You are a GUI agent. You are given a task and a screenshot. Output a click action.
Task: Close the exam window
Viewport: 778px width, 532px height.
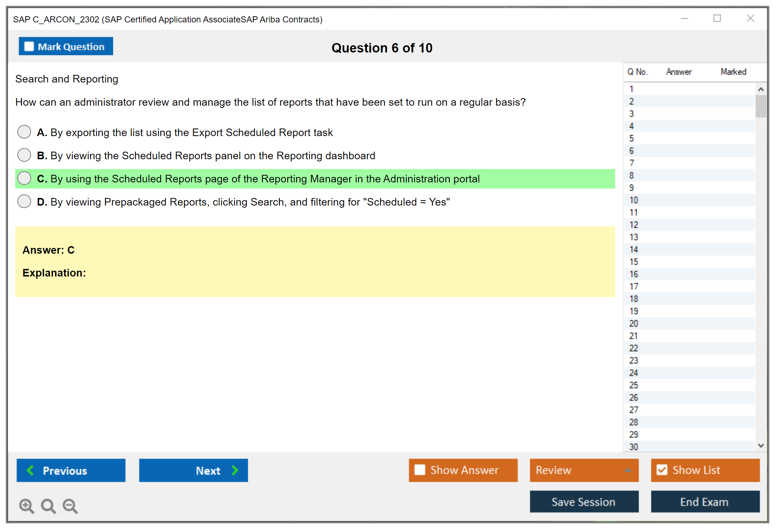[750, 18]
